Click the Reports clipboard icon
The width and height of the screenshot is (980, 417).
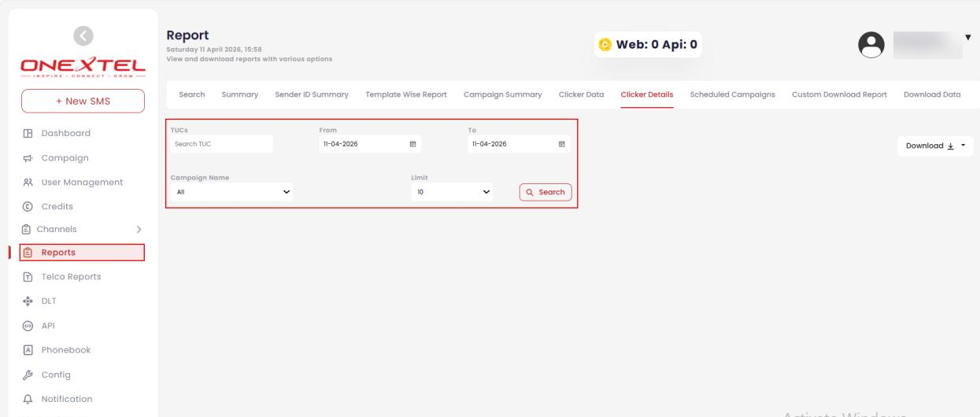[x=28, y=253]
